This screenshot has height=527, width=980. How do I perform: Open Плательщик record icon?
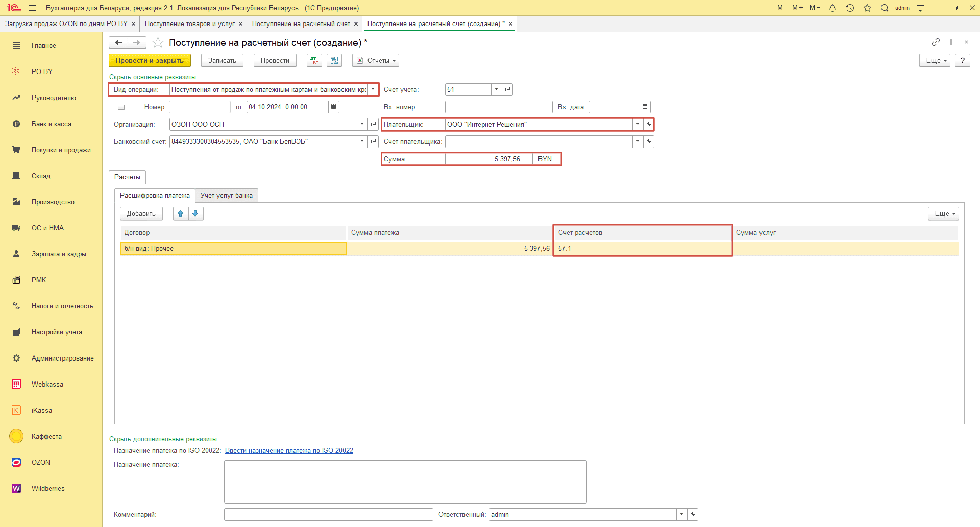coord(648,124)
